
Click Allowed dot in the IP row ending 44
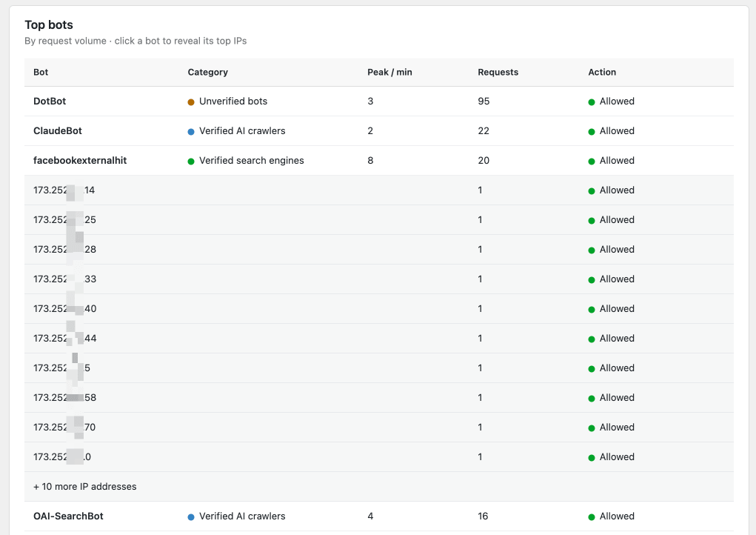tap(592, 339)
